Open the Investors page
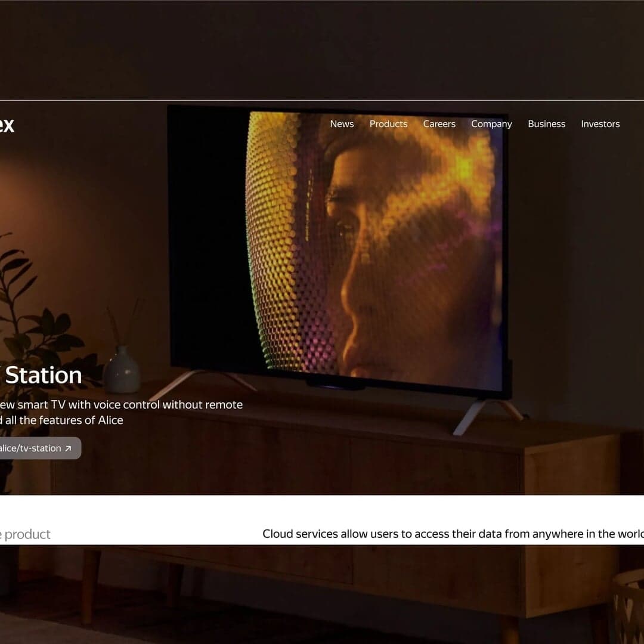 [600, 124]
